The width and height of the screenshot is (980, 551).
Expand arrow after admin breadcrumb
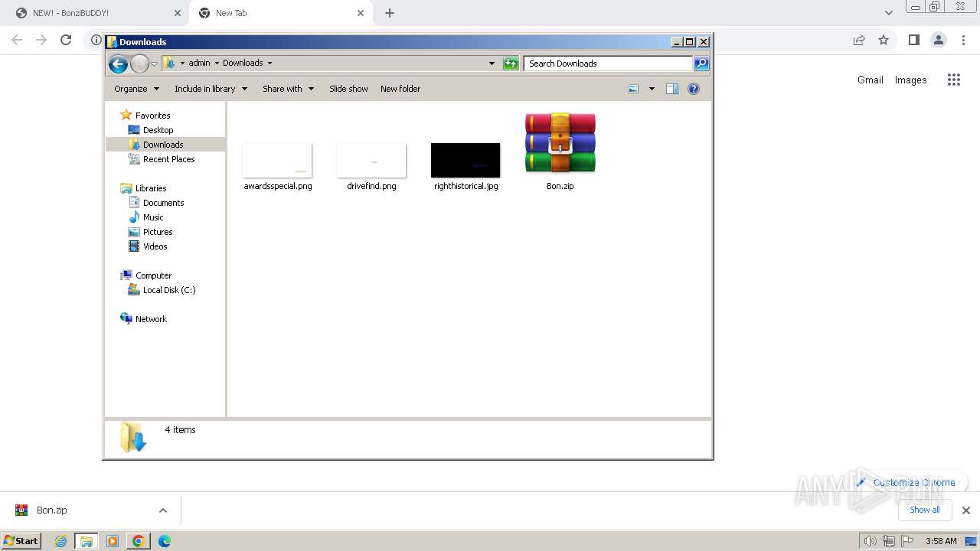click(x=217, y=63)
